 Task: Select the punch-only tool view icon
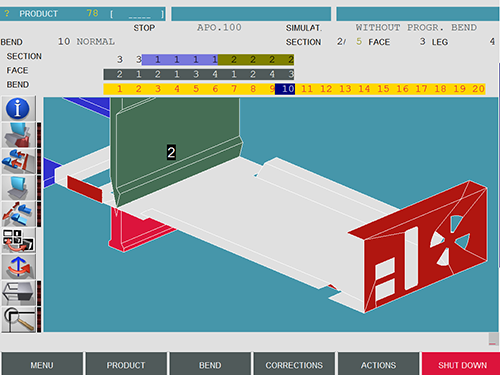pos(19,188)
